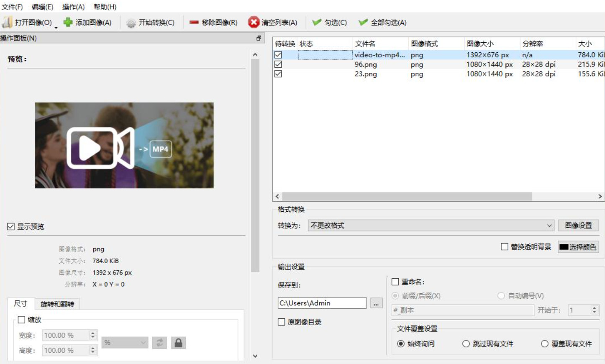Click the browse button beside save path

point(376,303)
